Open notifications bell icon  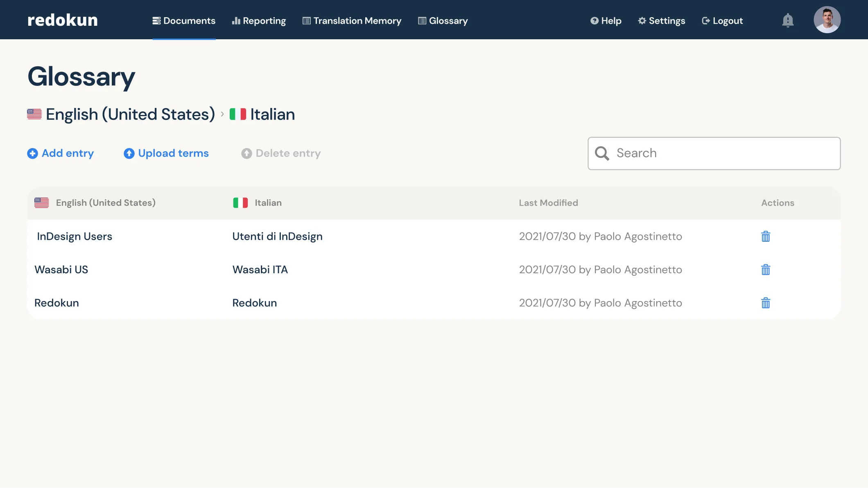pos(787,20)
